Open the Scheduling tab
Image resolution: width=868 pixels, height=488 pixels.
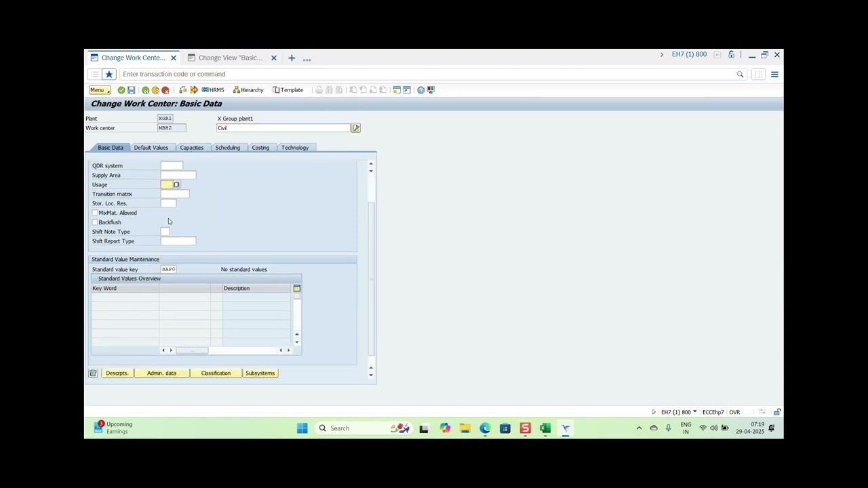228,148
